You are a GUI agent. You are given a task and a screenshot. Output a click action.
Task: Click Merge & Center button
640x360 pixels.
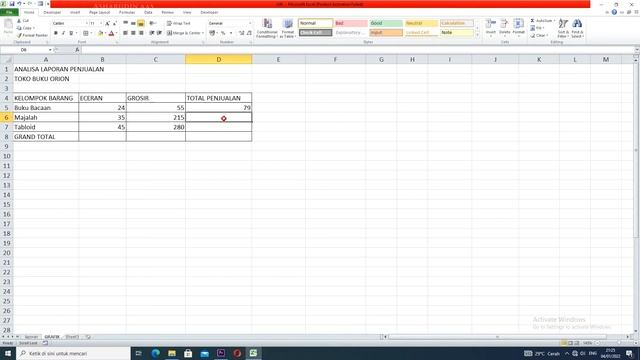pyautogui.click(x=184, y=33)
